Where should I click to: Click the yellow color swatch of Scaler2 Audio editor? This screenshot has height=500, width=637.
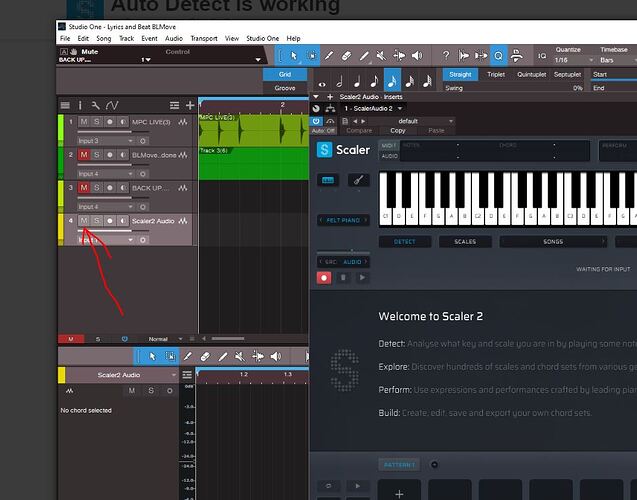click(x=61, y=375)
